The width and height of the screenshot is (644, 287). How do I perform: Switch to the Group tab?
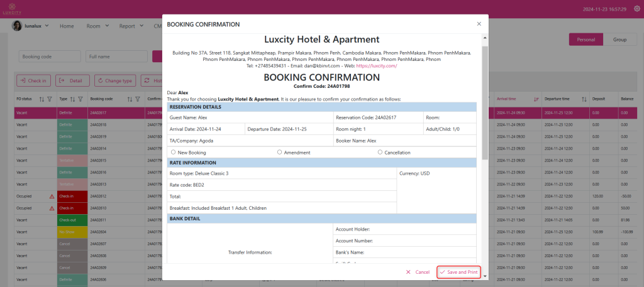[619, 40]
